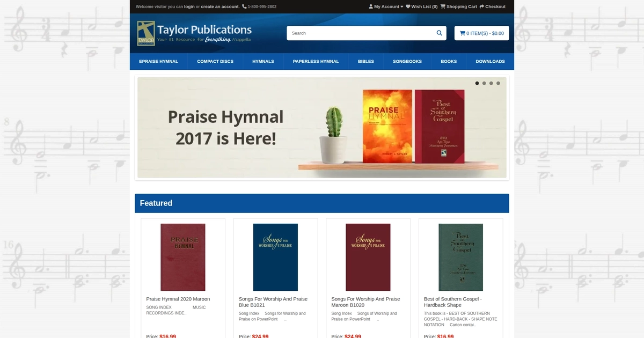
Task: Open the Shopping Cart link
Action: (x=459, y=7)
